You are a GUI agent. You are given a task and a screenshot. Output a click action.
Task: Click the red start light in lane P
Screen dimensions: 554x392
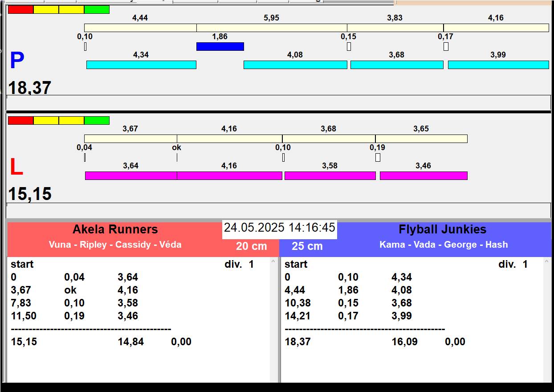coord(20,9)
